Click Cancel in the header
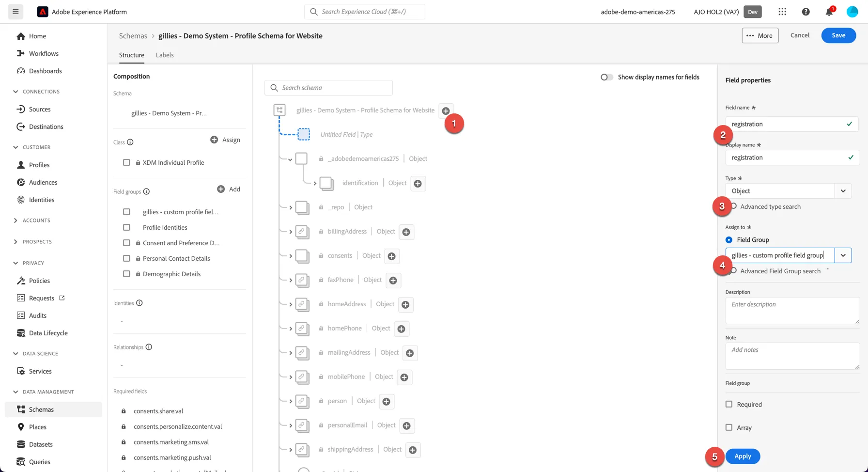 [800, 35]
